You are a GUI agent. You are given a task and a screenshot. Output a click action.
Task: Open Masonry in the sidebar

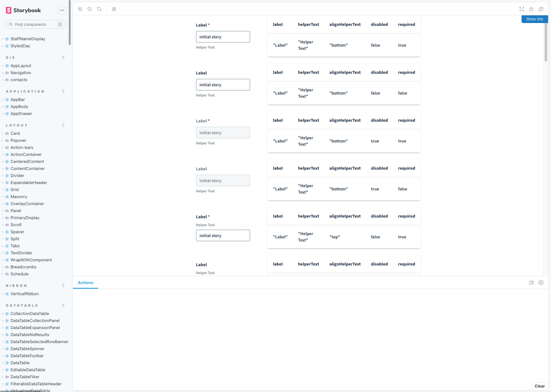point(19,197)
